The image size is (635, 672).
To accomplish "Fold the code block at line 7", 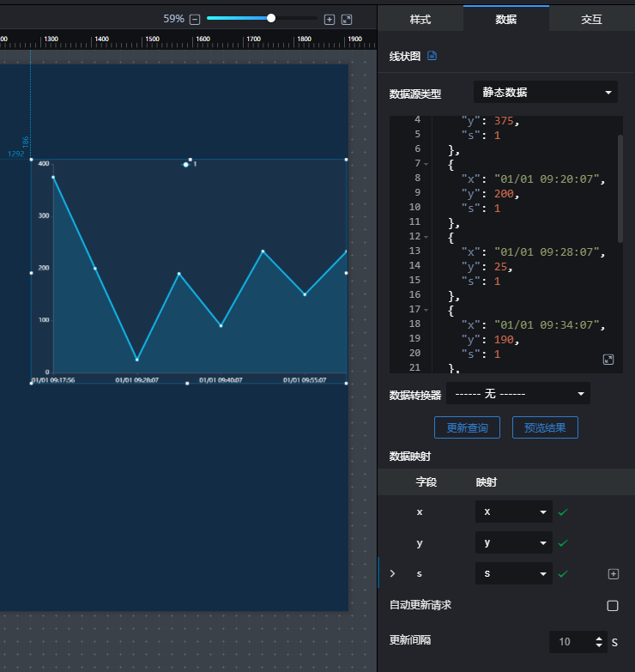I will click(426, 164).
